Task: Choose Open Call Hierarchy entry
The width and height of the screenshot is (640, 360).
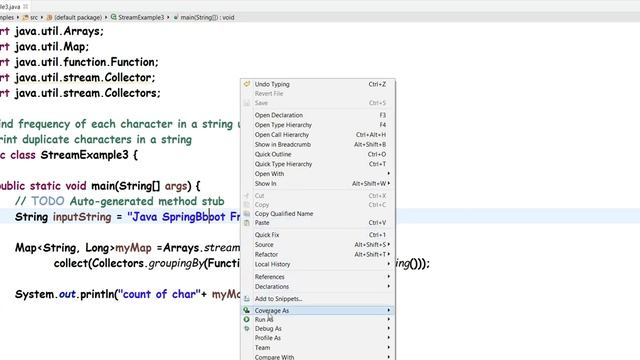Action: tap(318, 135)
